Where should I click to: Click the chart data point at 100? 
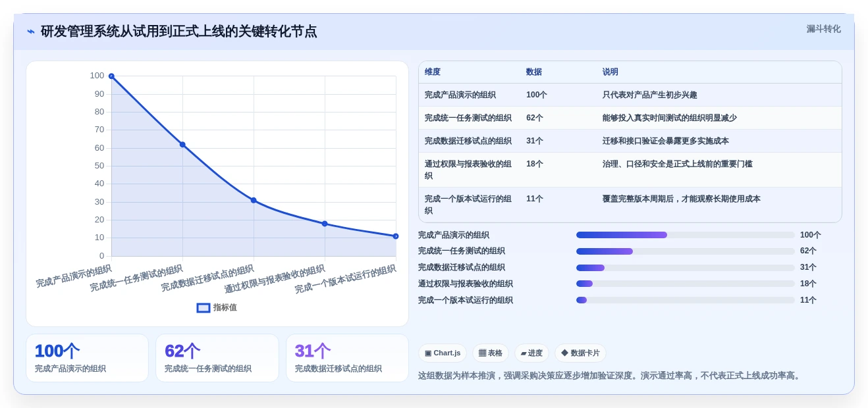point(111,76)
